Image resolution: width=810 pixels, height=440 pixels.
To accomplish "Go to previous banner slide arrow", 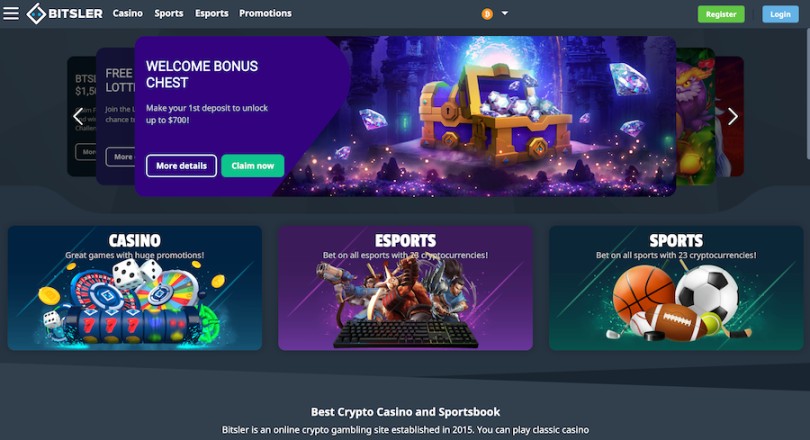I will point(78,117).
